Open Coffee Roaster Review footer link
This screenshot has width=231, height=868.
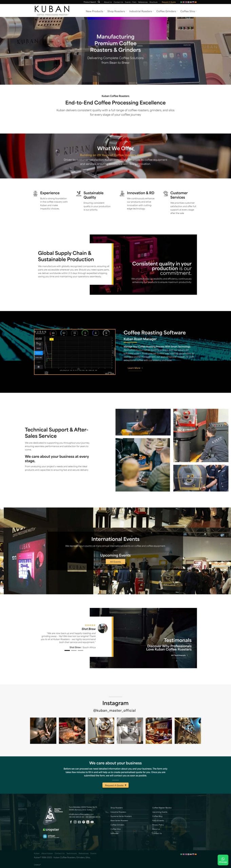click(x=162, y=808)
